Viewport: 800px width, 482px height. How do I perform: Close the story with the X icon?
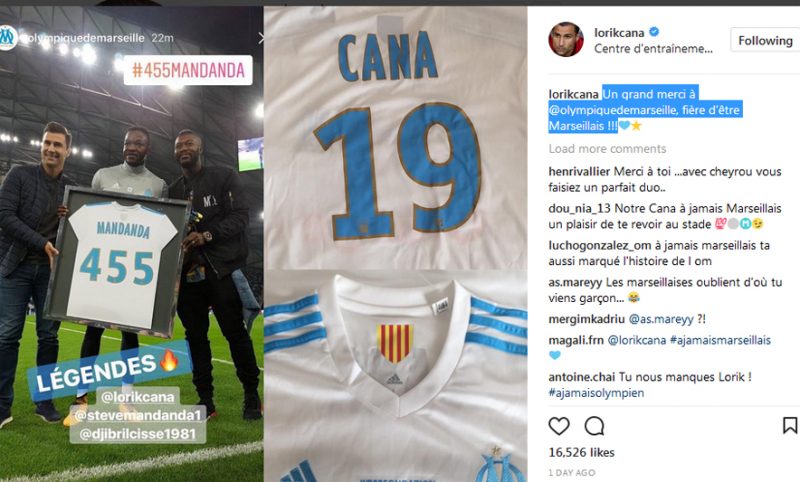click(261, 38)
